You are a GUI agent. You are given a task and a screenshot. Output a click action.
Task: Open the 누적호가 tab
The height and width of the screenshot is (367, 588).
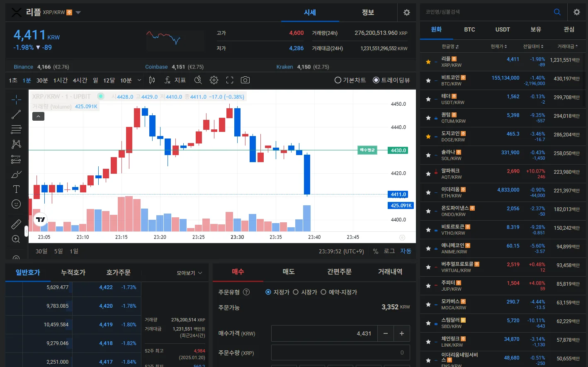click(x=73, y=272)
